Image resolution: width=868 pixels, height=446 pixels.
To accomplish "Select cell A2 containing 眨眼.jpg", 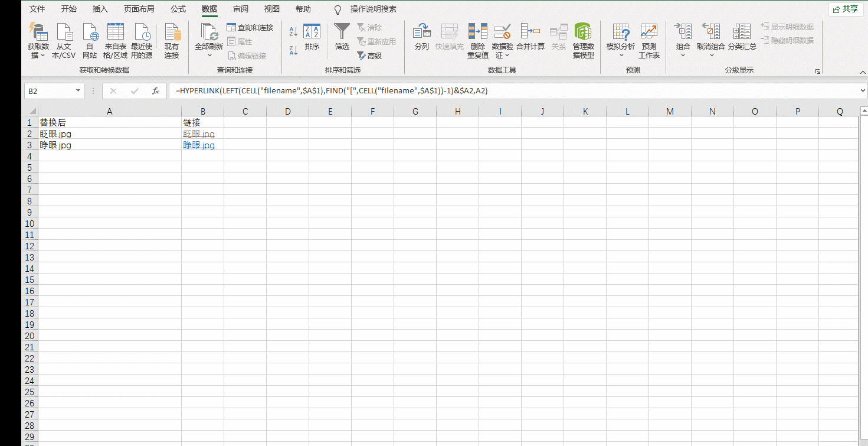I will coord(110,134).
